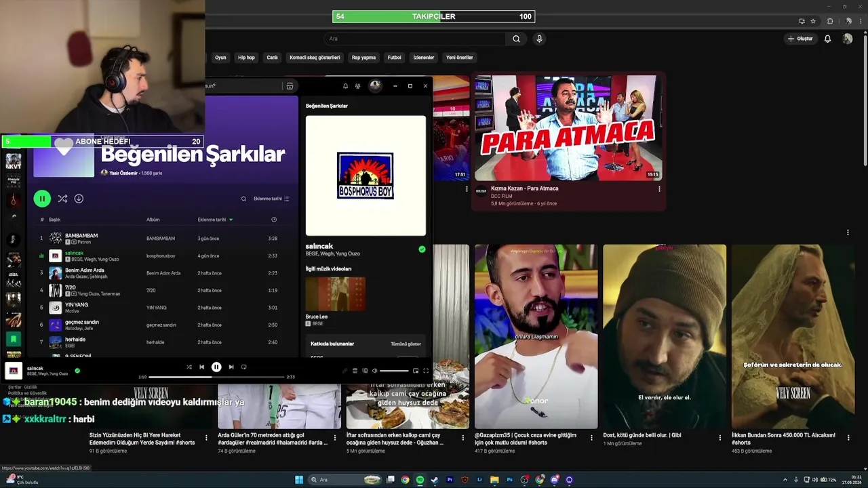This screenshot has height=488, width=868.
Task: Select the Hip hop filter chip
Action: [246, 58]
